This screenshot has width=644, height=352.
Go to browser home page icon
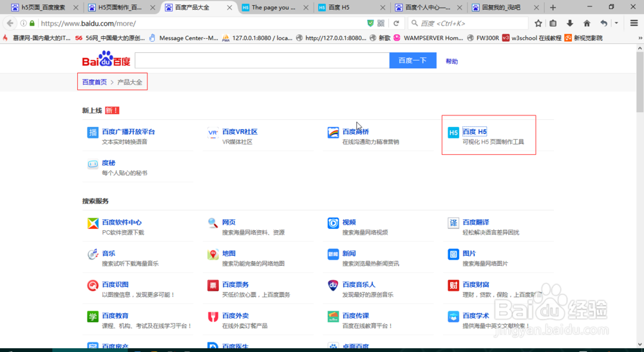(x=587, y=23)
